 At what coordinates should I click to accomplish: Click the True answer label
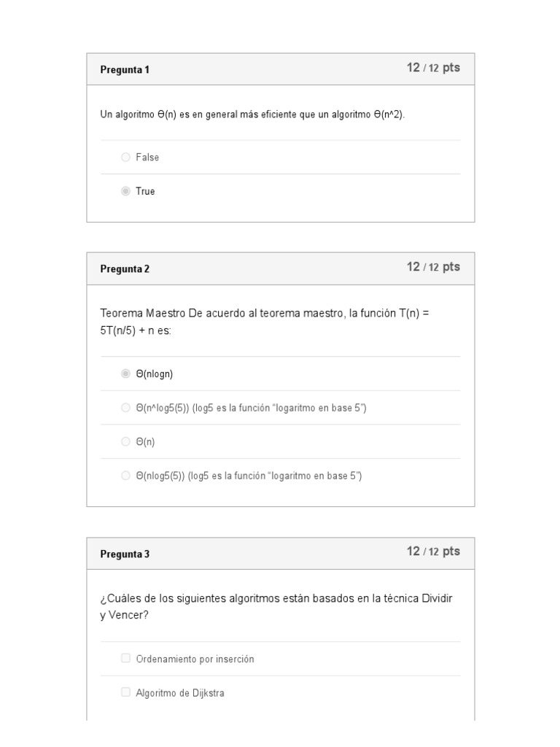(145, 191)
